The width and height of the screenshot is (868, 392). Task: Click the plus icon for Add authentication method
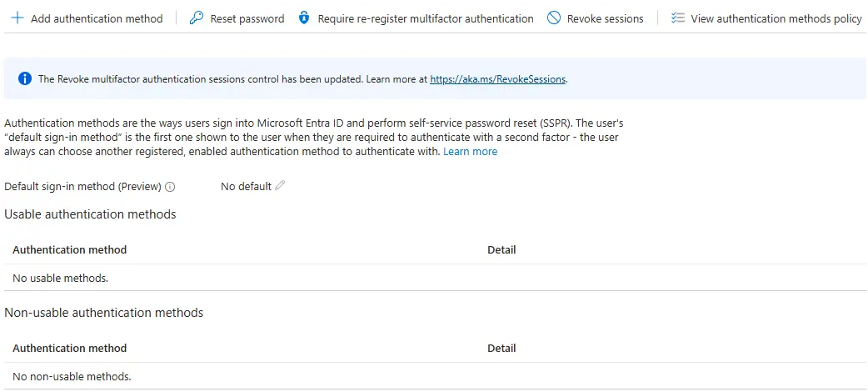[17, 18]
